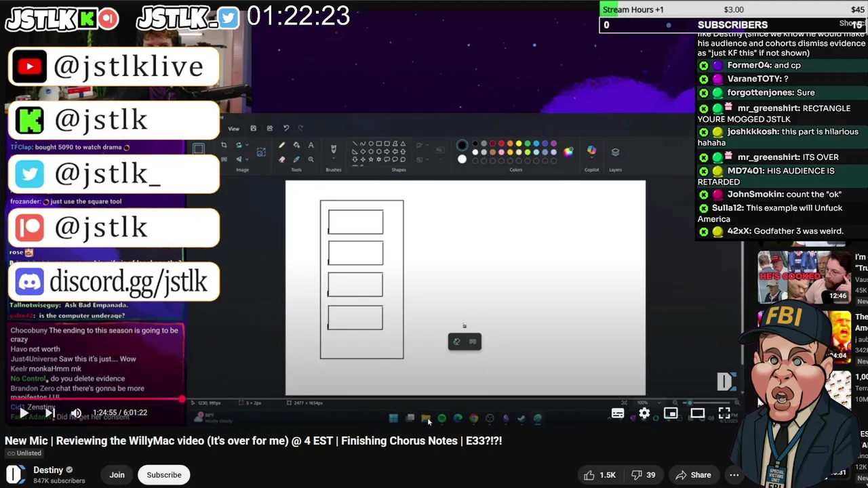Open the View menu in Paint
Image resolution: width=868 pixels, height=488 pixels.
[x=233, y=129]
